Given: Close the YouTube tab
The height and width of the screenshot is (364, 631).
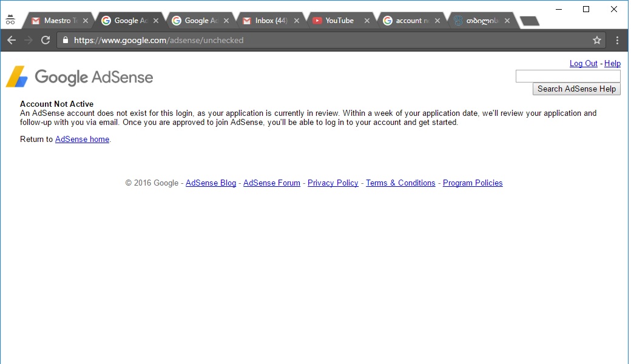Looking at the screenshot, I should tap(366, 21).
